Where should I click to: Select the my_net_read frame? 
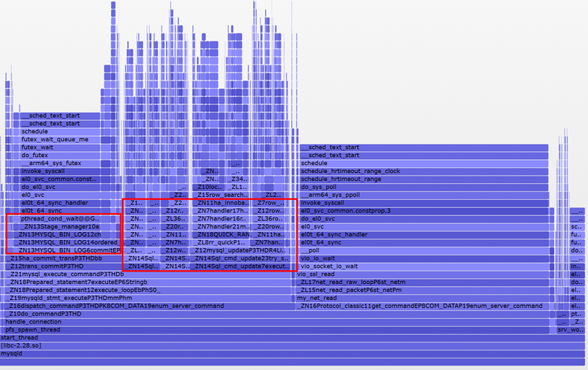pyautogui.click(x=318, y=298)
